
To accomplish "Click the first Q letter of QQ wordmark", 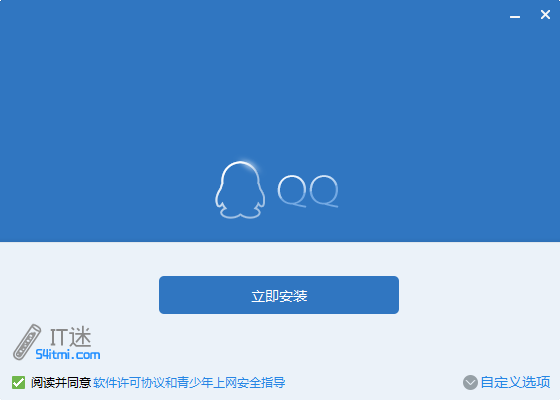I will click(292, 191).
